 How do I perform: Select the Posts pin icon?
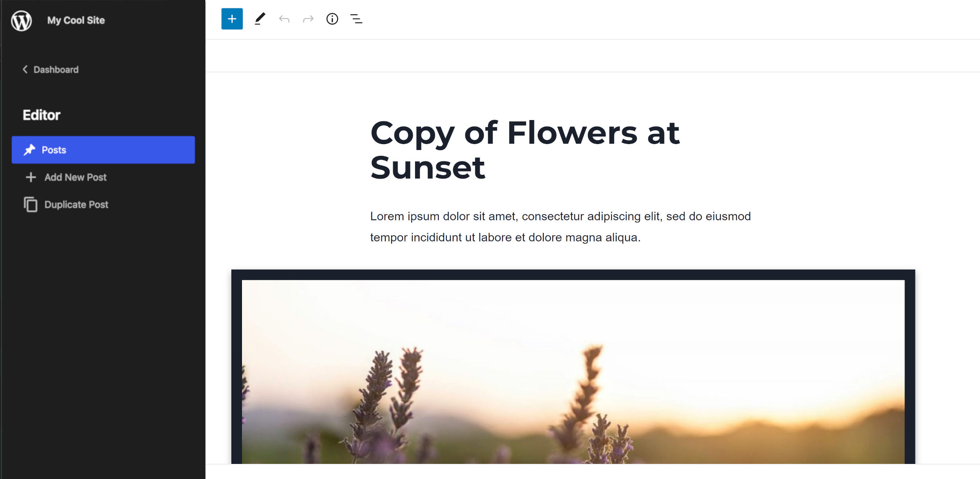(x=29, y=150)
